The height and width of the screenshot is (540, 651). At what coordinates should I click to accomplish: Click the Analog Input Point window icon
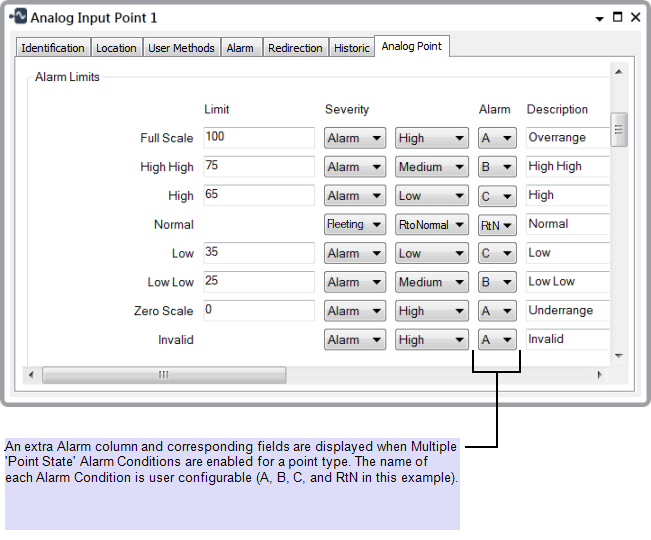pos(18,18)
